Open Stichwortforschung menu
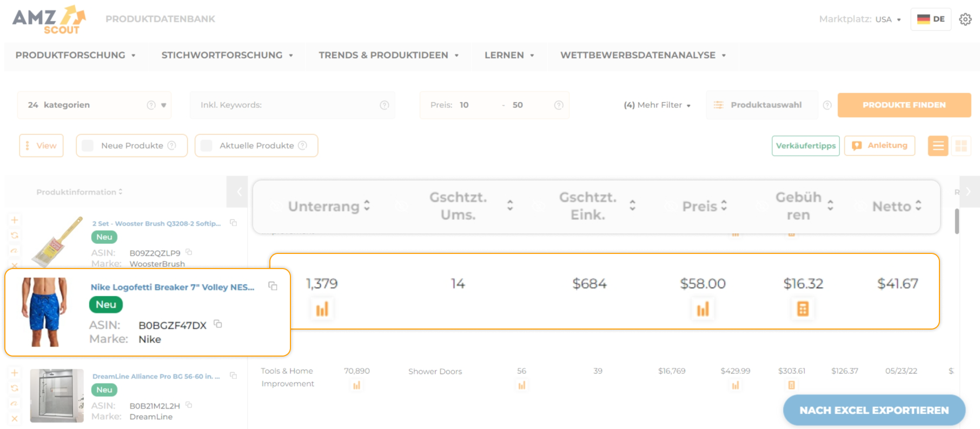 coord(227,56)
